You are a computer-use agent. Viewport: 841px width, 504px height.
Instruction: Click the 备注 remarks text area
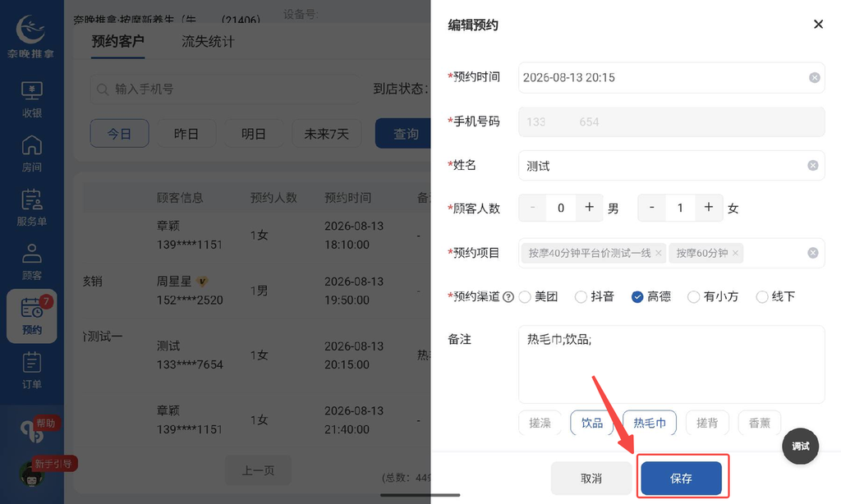click(x=671, y=364)
